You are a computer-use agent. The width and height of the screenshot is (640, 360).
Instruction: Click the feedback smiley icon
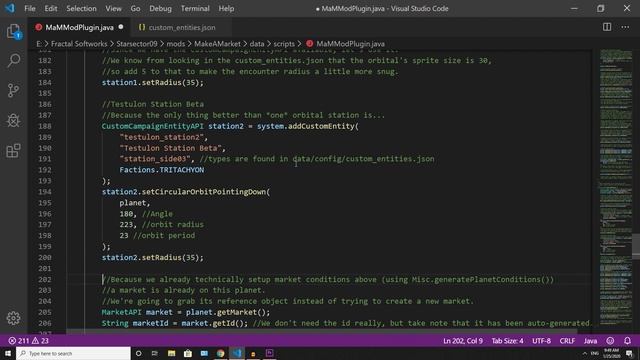[610, 341]
